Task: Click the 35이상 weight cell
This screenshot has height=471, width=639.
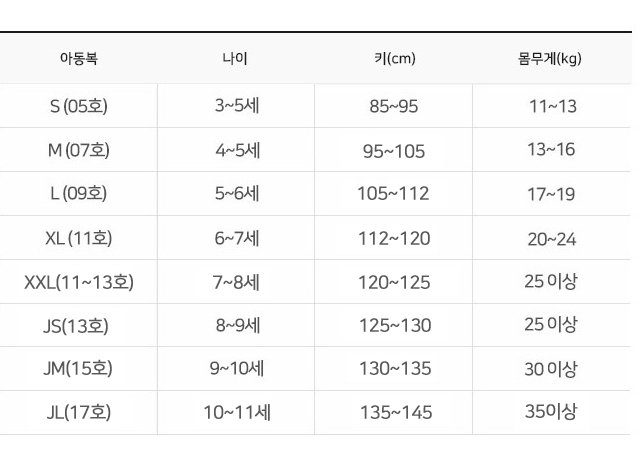Action: [x=551, y=412]
